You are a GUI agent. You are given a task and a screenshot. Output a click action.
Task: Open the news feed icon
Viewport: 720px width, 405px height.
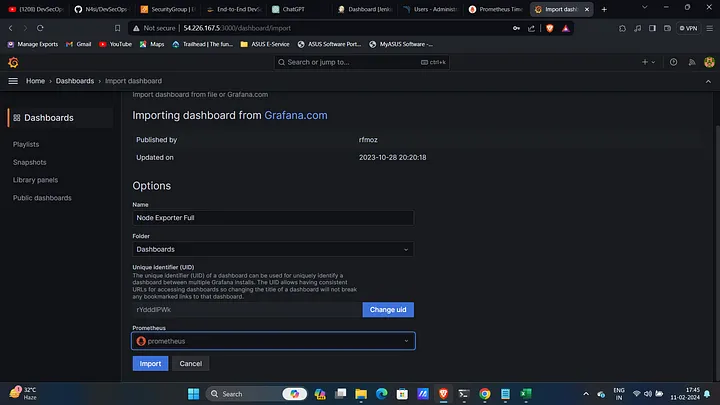[692, 62]
